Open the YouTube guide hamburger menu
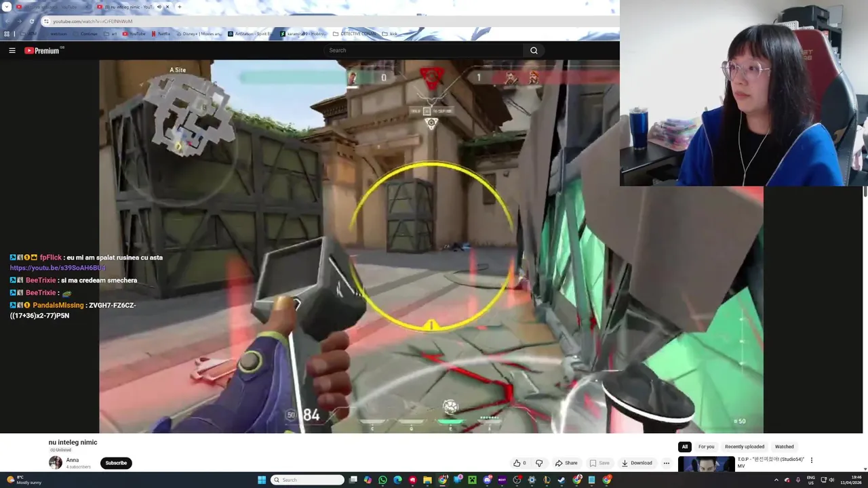 pyautogui.click(x=12, y=50)
